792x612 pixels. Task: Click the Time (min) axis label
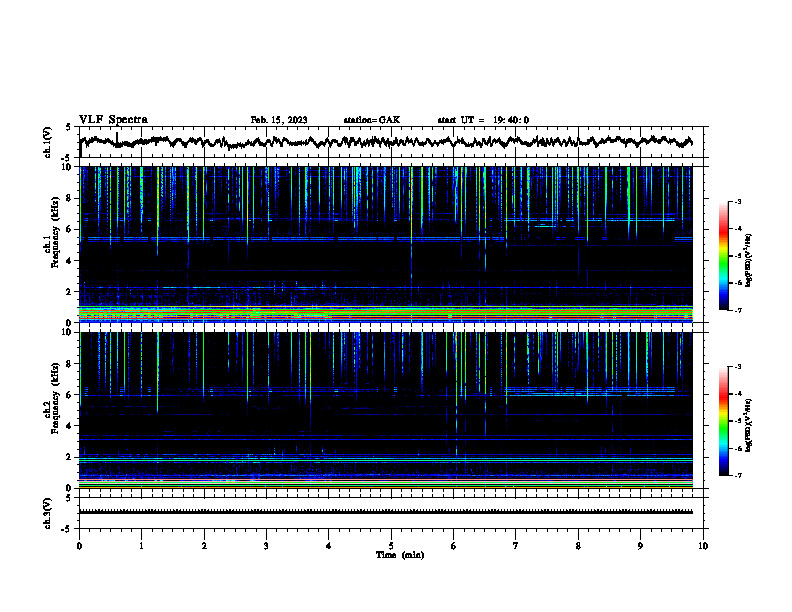point(400,555)
